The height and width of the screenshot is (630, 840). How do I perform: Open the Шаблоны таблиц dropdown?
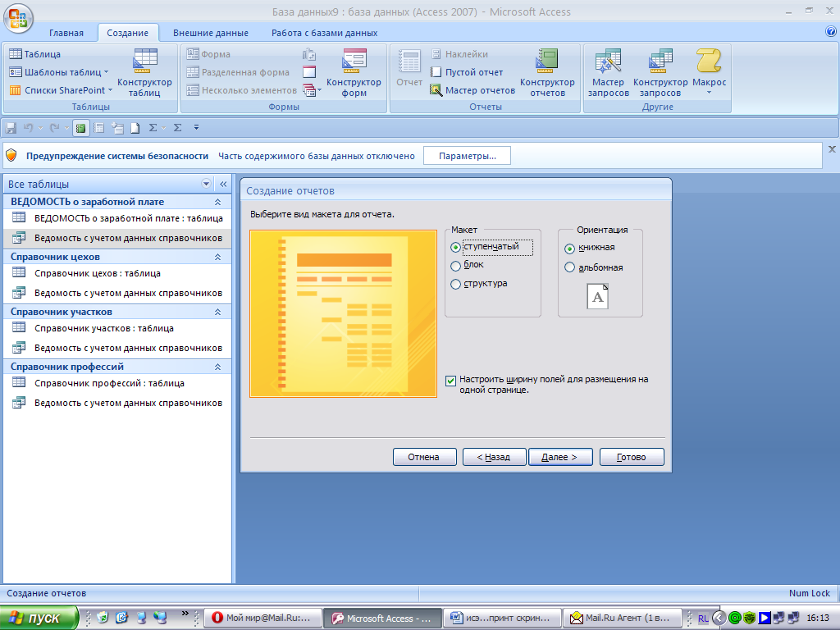point(106,72)
